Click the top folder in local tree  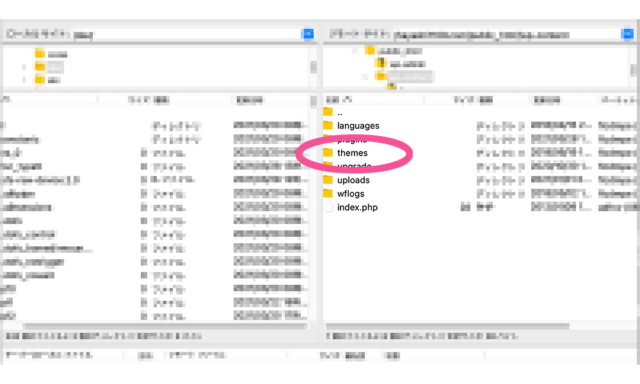[40, 53]
